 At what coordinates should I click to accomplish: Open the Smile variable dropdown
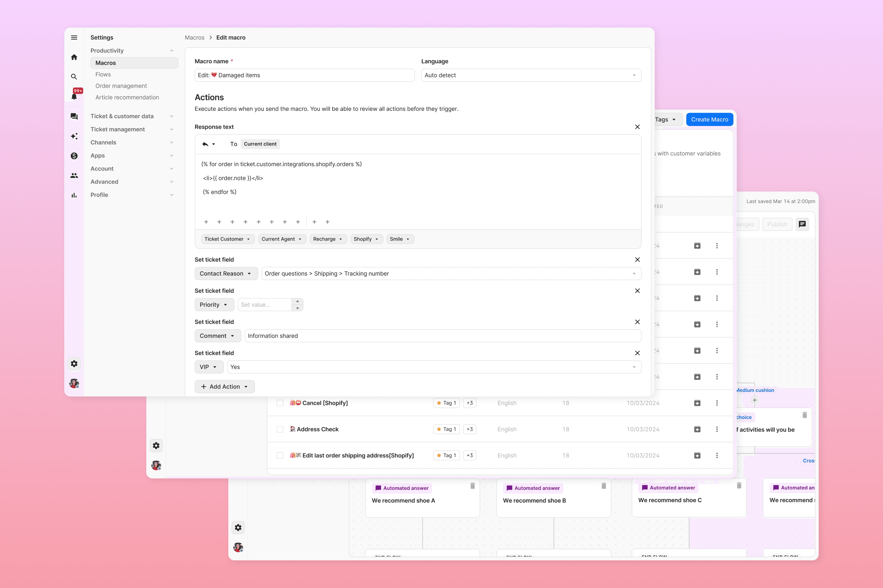click(400, 239)
